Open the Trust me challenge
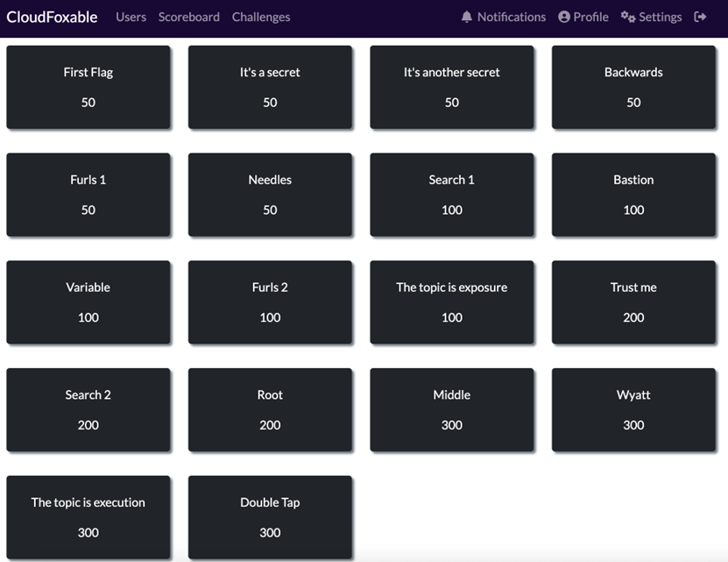 point(633,302)
